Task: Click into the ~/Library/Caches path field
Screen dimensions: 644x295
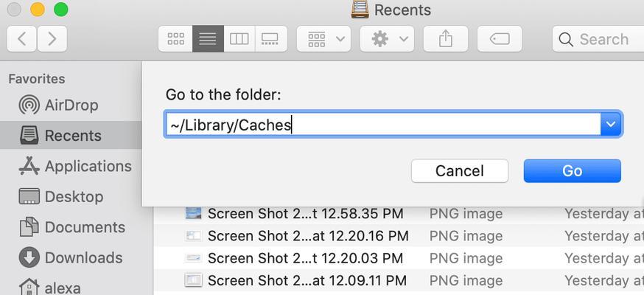Action: [382, 124]
